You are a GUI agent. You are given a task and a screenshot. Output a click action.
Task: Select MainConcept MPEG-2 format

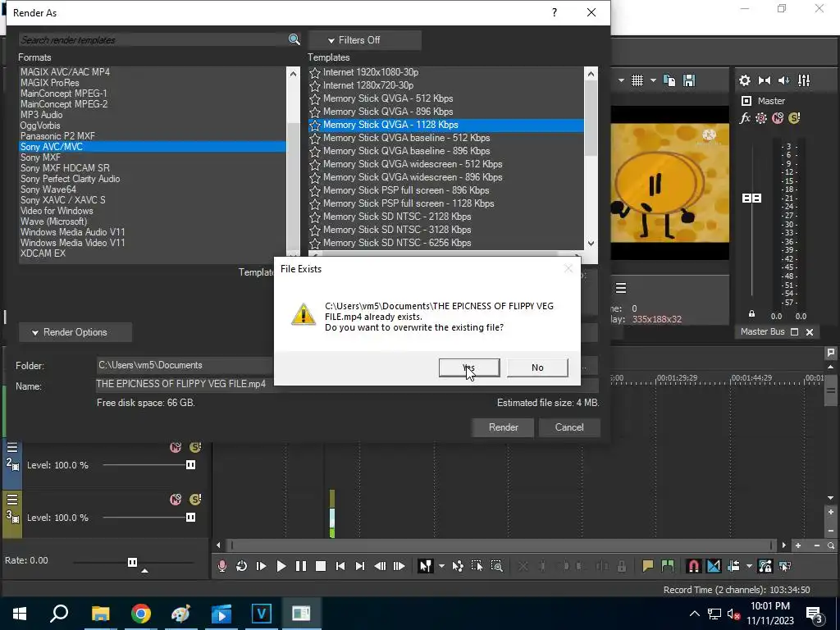coord(153,104)
